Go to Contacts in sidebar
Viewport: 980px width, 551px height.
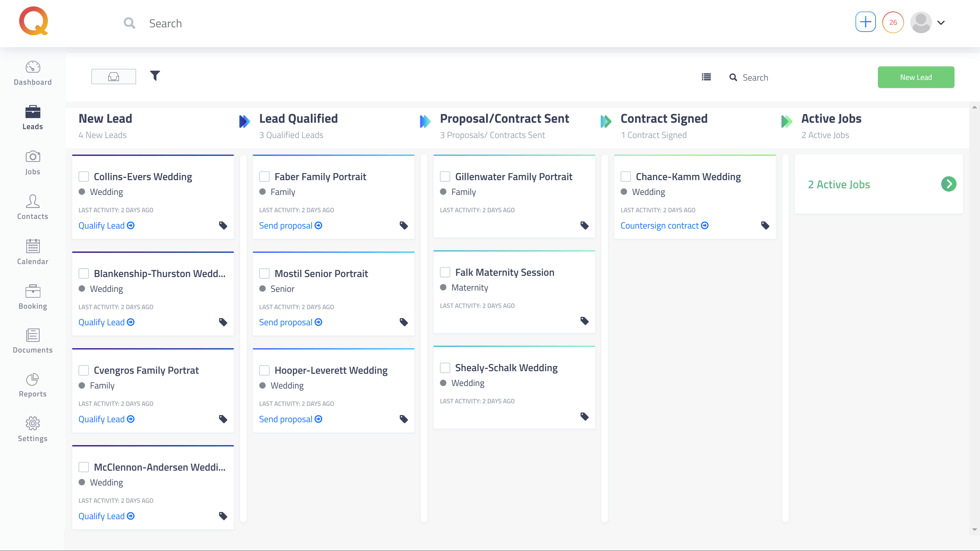pos(33,207)
